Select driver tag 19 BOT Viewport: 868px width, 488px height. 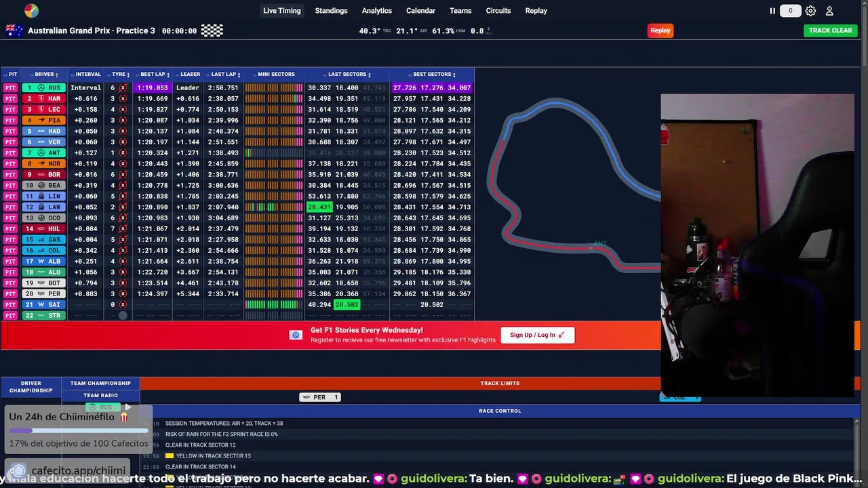(x=44, y=283)
